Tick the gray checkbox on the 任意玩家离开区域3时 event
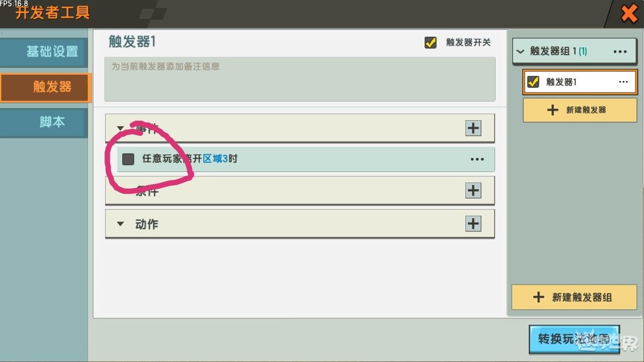The width and height of the screenshot is (644, 362). click(x=128, y=159)
